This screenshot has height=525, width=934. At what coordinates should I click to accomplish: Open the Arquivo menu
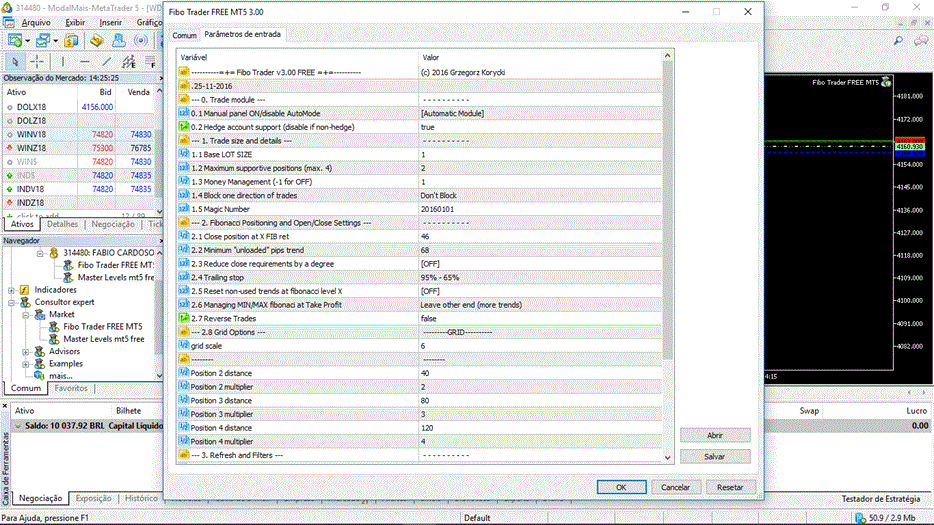[x=36, y=22]
